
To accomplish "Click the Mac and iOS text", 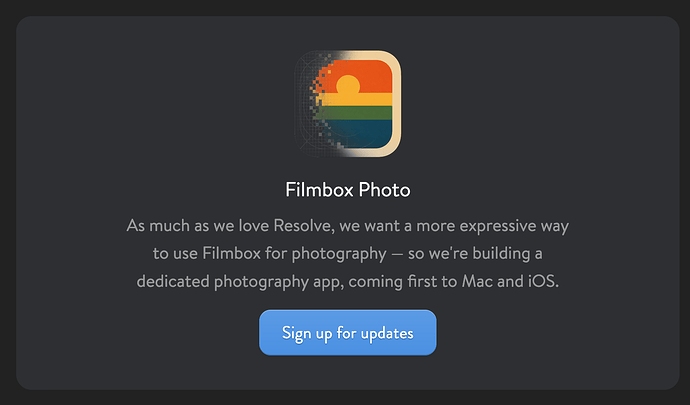I will pyautogui.click(x=510, y=281).
